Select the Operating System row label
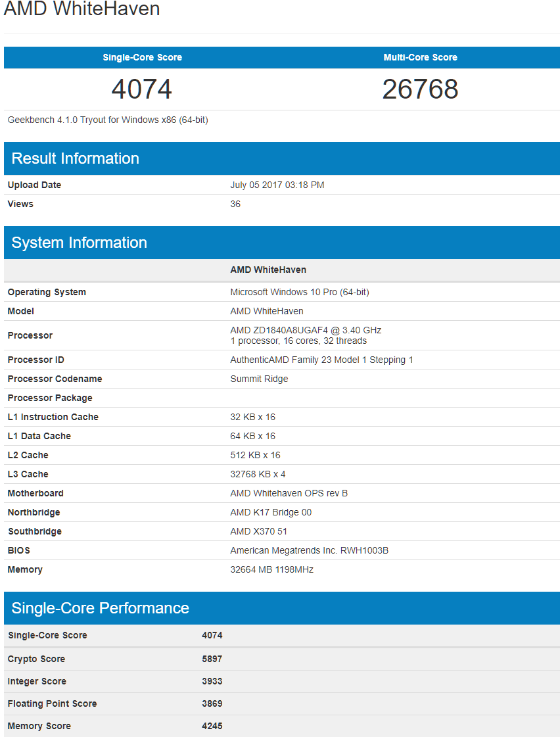The height and width of the screenshot is (737, 560). click(47, 292)
